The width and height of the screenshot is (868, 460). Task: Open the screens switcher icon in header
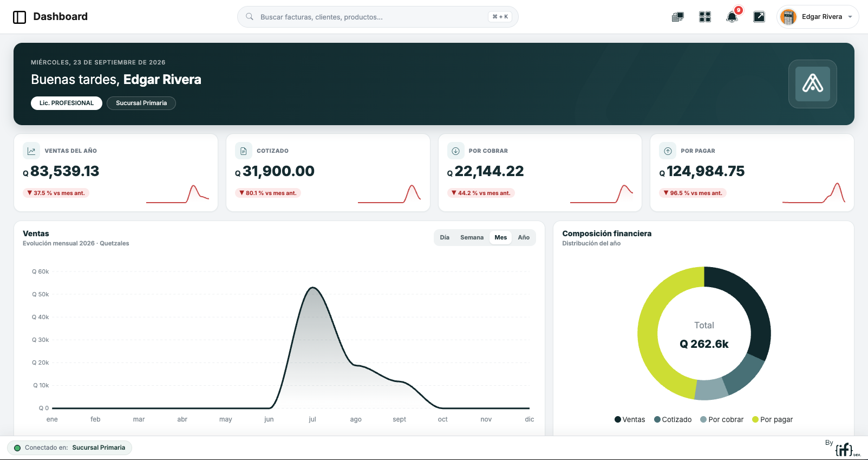678,17
